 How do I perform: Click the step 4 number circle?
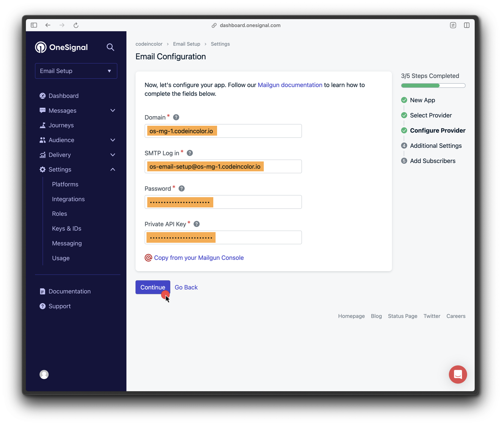click(x=404, y=146)
